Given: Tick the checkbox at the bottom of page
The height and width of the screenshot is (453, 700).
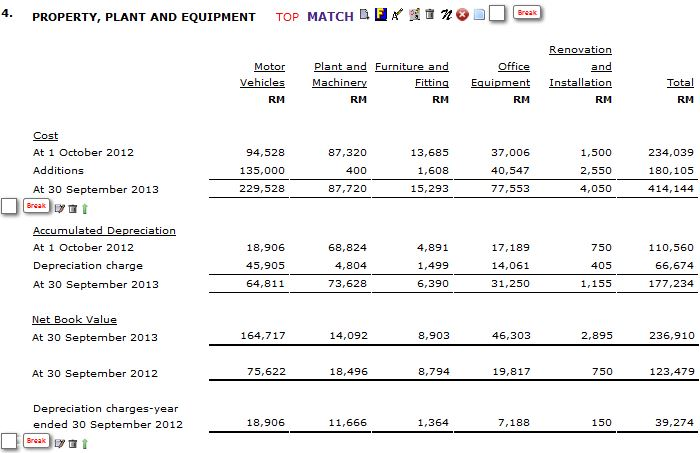Looking at the screenshot, I should pos(9,441).
